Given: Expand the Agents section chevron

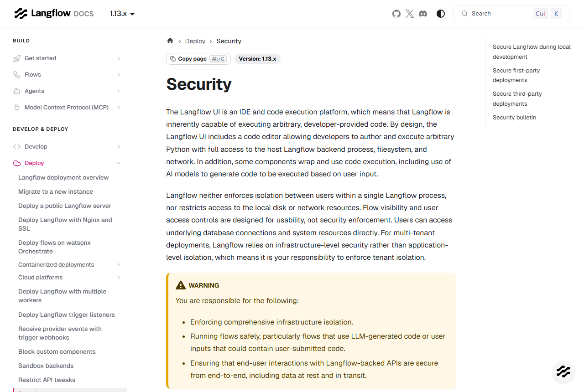Looking at the screenshot, I should click(119, 91).
